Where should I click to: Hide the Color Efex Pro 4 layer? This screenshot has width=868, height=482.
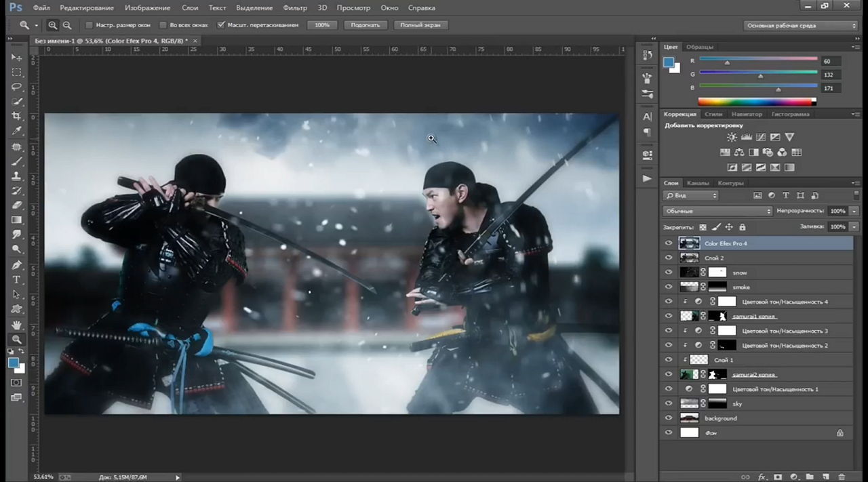click(669, 243)
